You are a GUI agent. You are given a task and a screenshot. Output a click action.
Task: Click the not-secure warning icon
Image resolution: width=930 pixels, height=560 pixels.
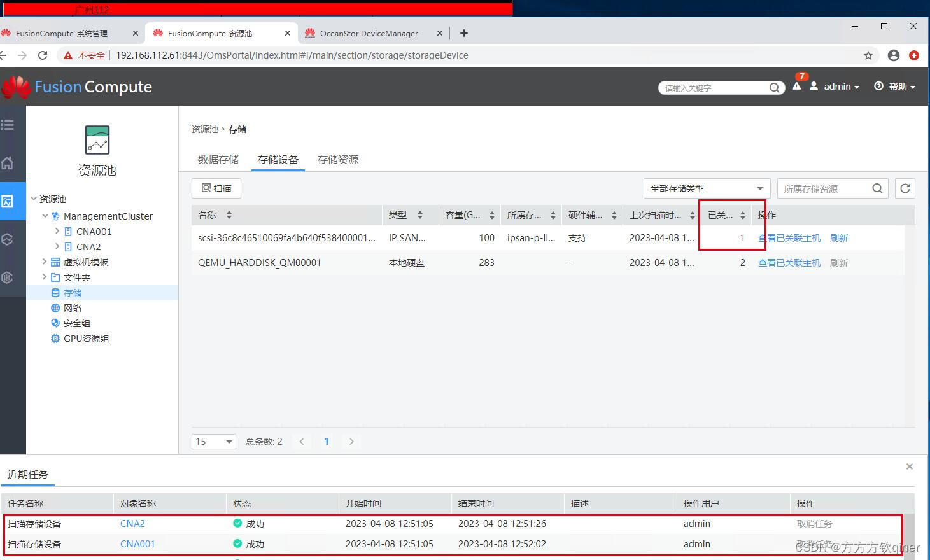click(68, 55)
